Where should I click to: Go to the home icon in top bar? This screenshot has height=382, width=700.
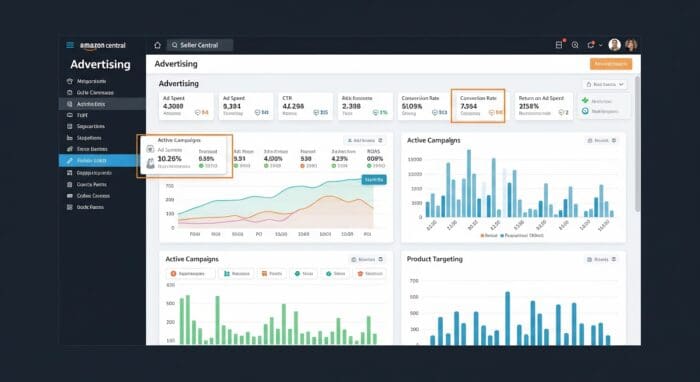point(157,45)
